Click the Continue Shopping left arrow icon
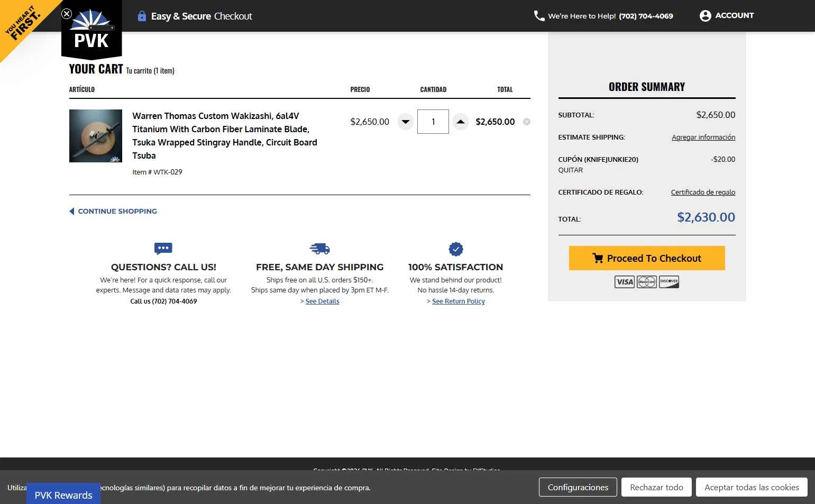The width and height of the screenshot is (815, 504). (x=72, y=211)
